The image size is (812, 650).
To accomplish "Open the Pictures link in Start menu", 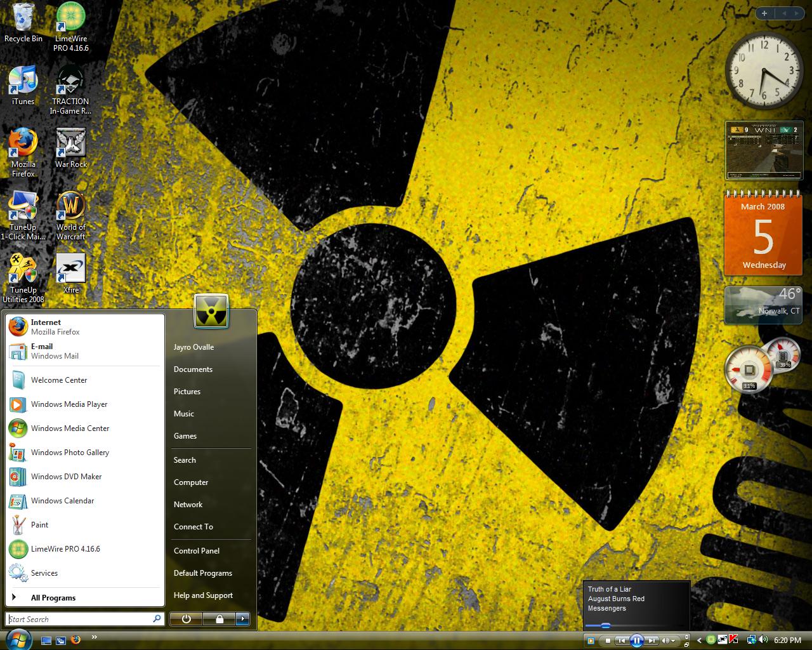I will pos(211,392).
